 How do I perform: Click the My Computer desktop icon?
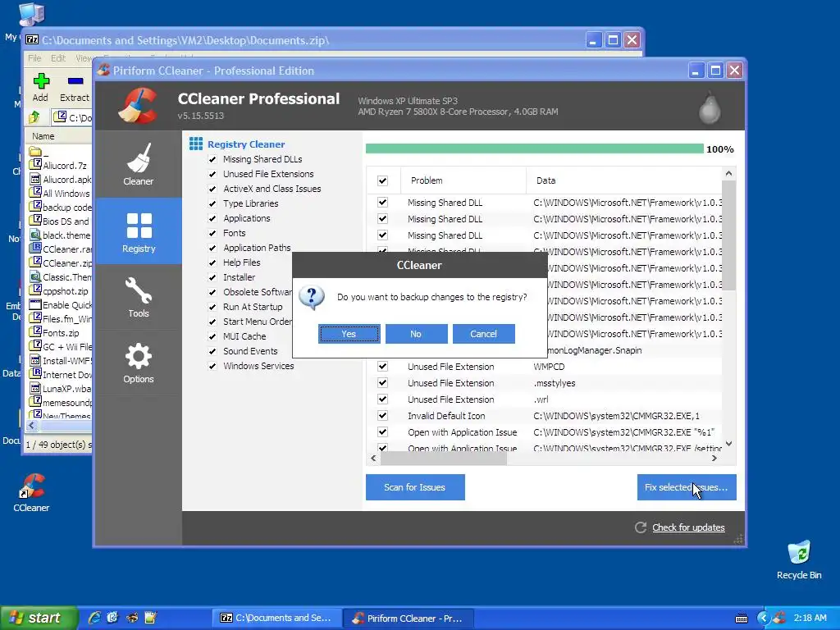point(30,15)
